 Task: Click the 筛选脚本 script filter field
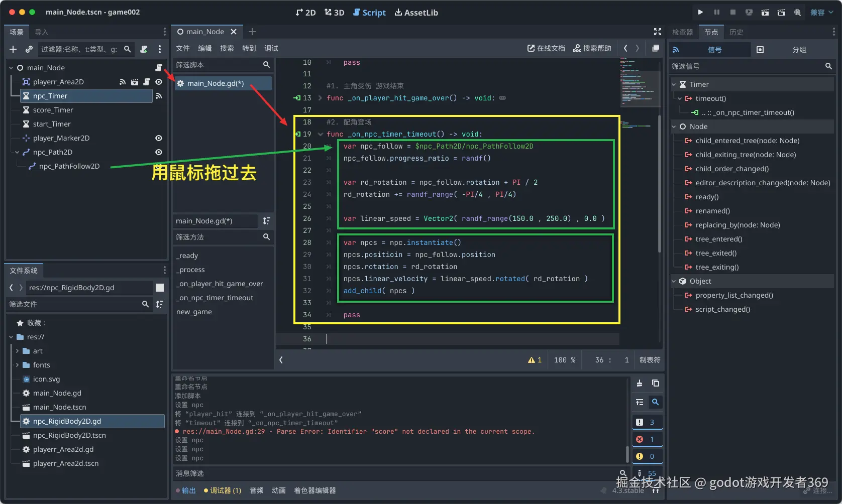(x=223, y=65)
